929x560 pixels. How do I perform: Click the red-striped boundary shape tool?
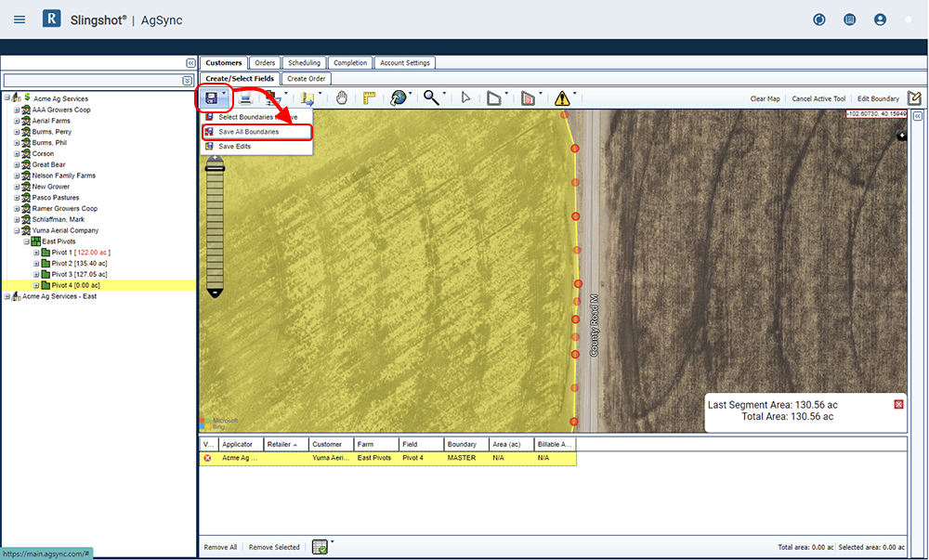pyautogui.click(x=528, y=98)
